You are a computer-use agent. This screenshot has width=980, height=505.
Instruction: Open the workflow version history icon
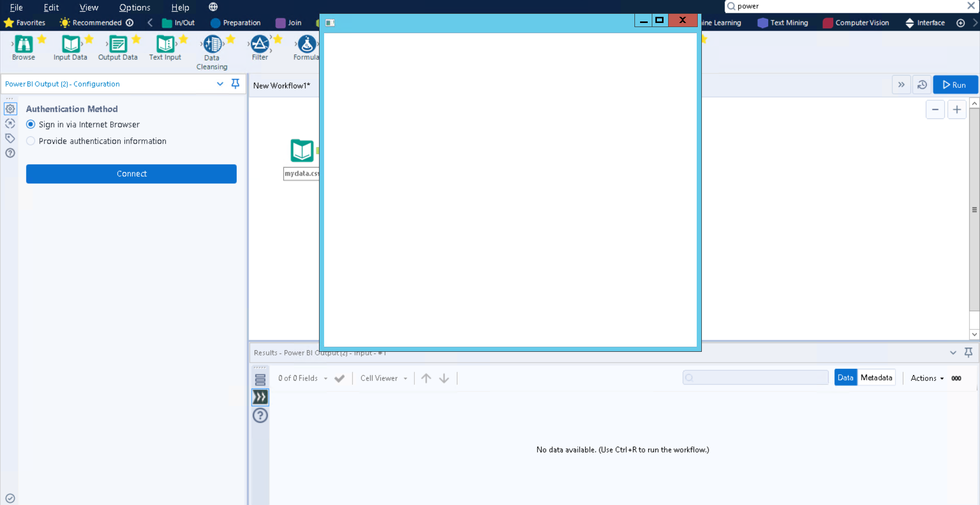[922, 84]
